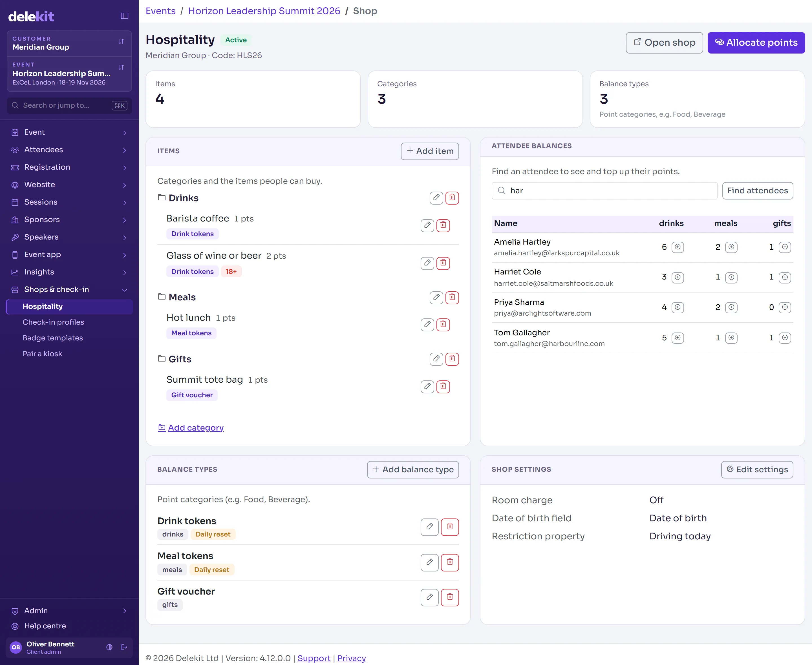Click the Add category link

coord(191,427)
